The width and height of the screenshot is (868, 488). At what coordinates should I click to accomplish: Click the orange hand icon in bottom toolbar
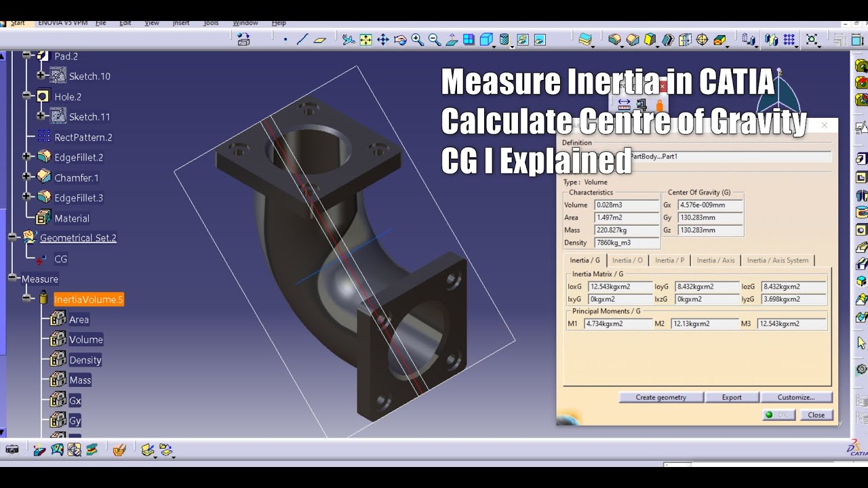119,449
